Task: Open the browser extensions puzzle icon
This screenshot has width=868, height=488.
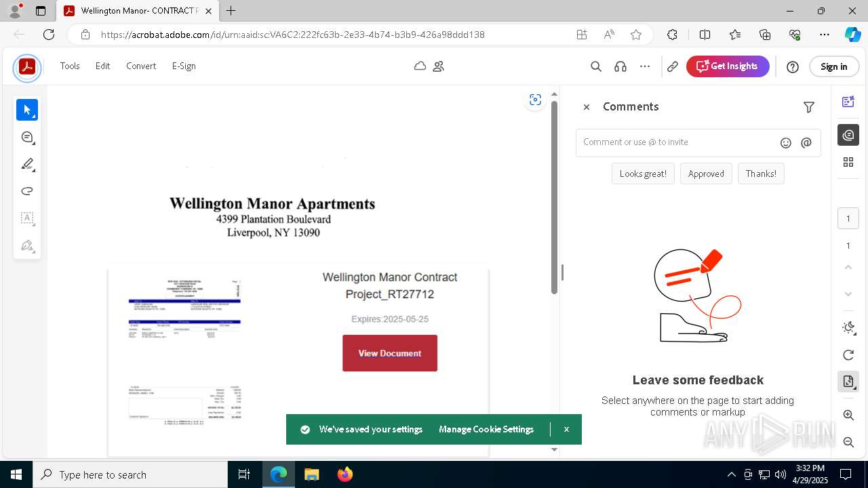Action: point(672,35)
